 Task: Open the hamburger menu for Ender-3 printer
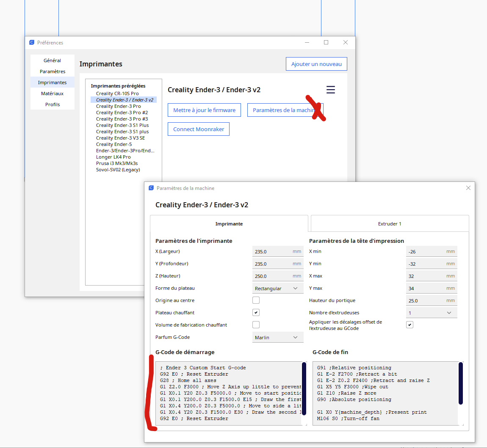click(x=330, y=90)
